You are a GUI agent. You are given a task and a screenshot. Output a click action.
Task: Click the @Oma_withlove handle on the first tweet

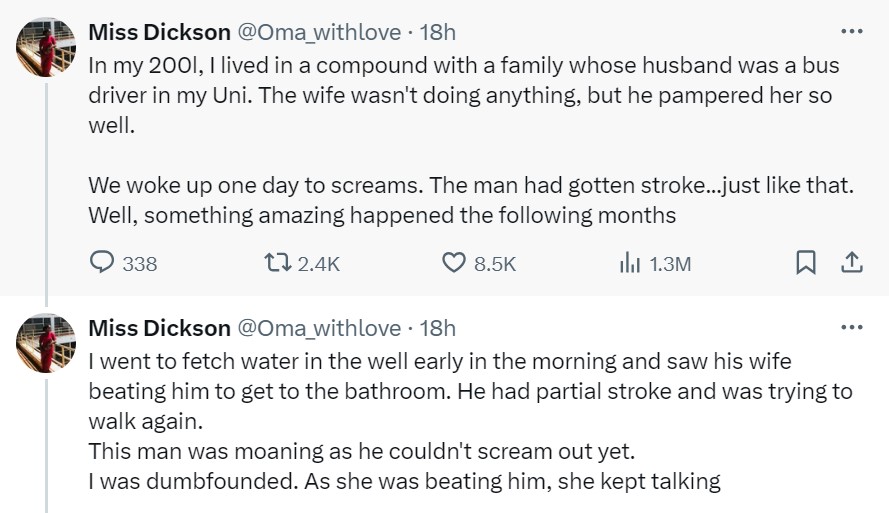318,32
